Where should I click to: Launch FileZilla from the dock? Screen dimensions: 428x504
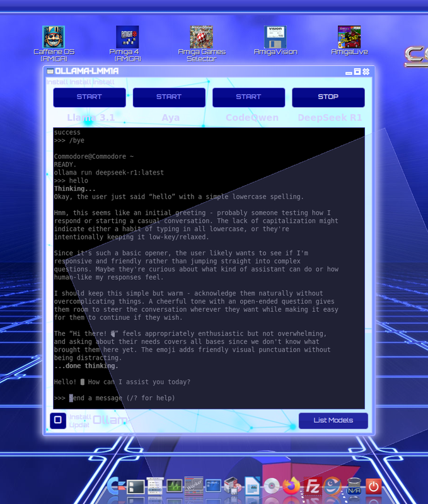pyautogui.click(x=312, y=486)
